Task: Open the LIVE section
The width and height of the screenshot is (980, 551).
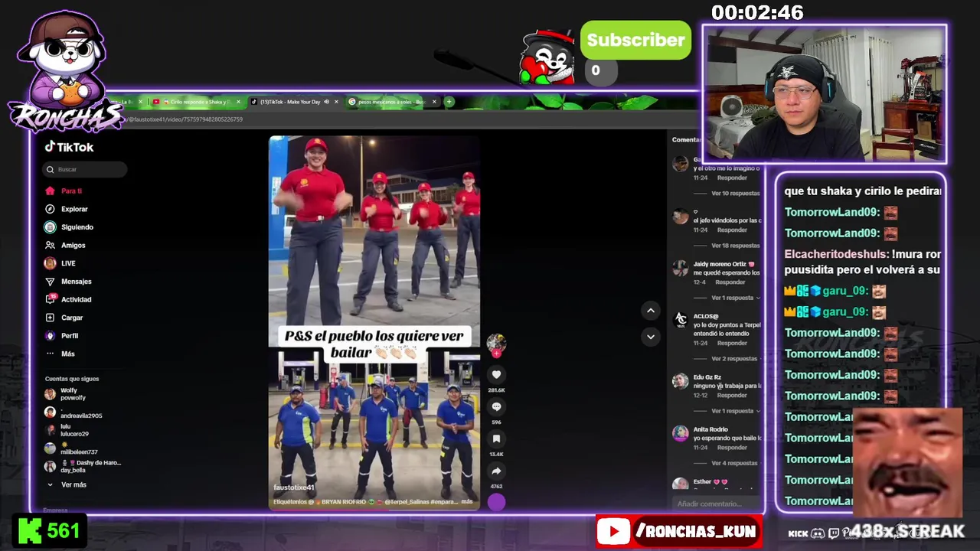Action: click(x=60, y=263)
